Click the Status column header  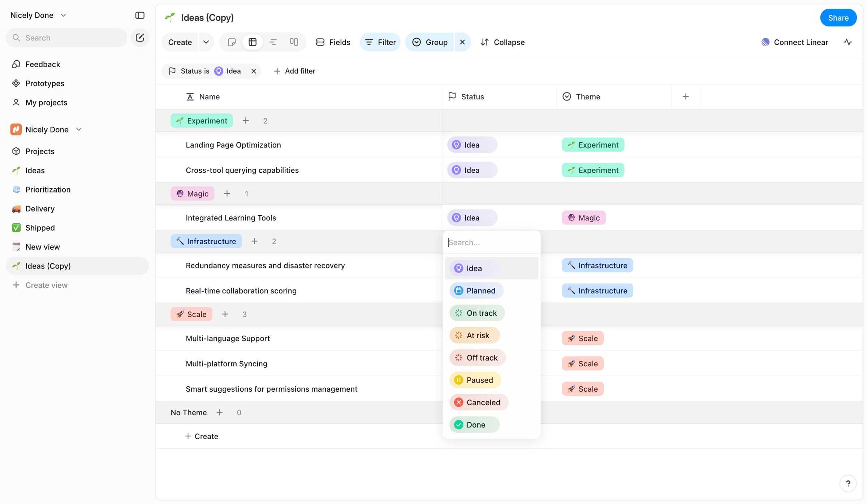click(499, 97)
